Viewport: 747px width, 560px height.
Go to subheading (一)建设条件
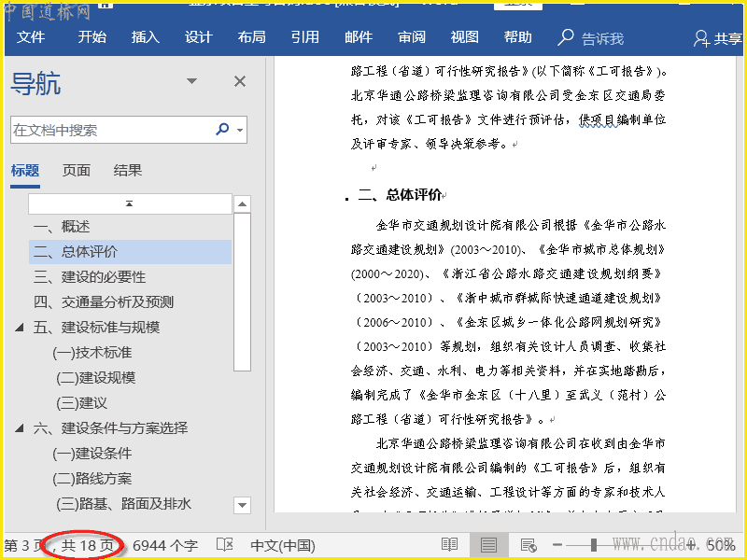coord(92,454)
